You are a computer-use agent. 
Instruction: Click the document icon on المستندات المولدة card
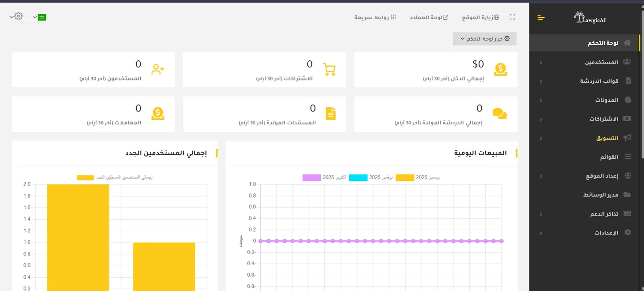tap(331, 113)
